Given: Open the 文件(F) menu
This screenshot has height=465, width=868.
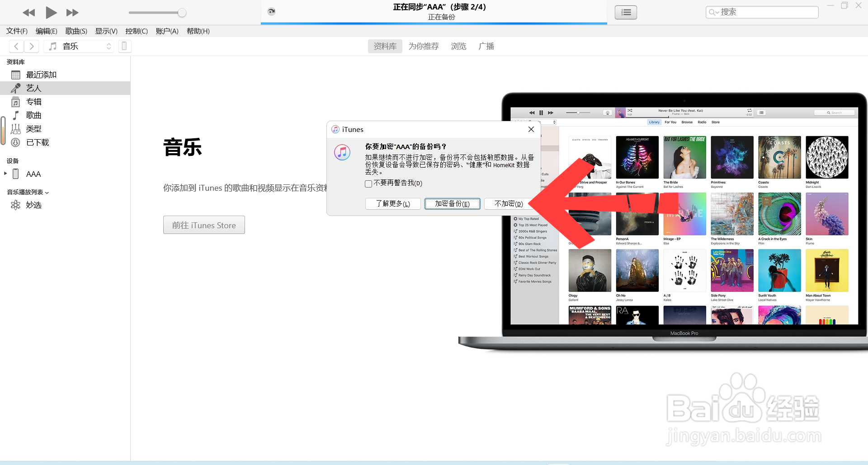Looking at the screenshot, I should coord(17,31).
